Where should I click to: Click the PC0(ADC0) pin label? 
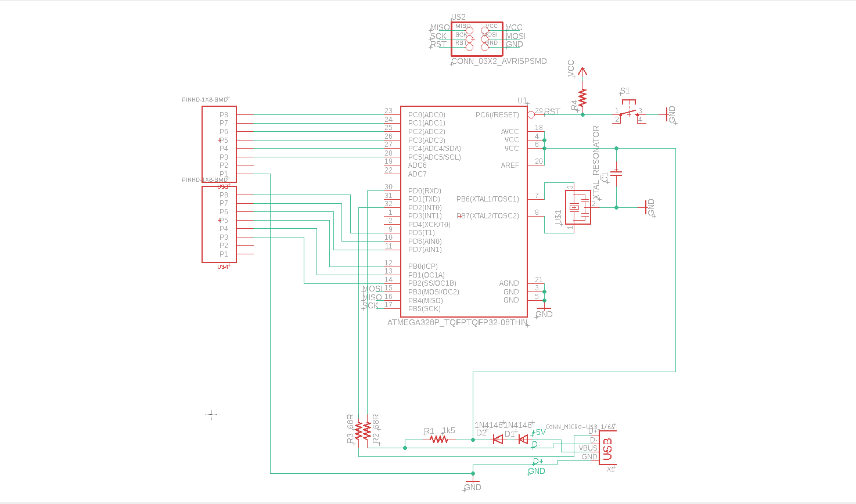click(427, 115)
